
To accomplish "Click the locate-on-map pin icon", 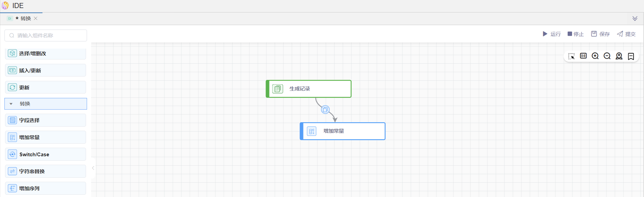I will coord(619,56).
